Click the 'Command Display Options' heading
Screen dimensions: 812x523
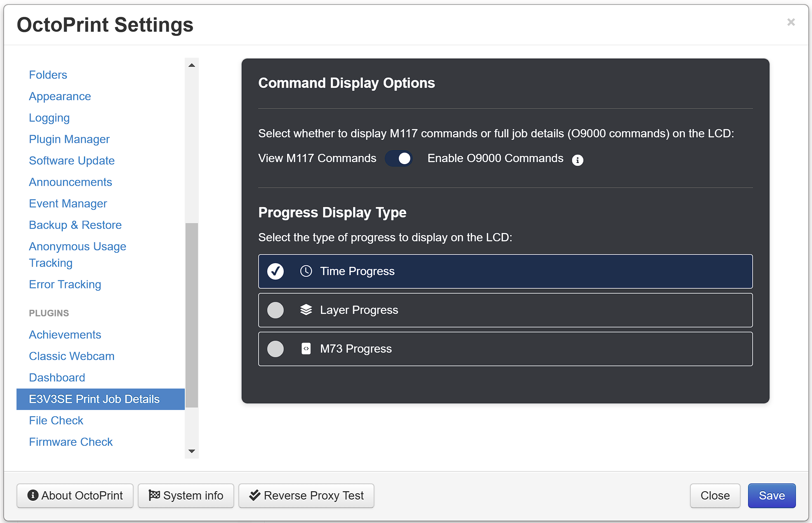pos(346,83)
